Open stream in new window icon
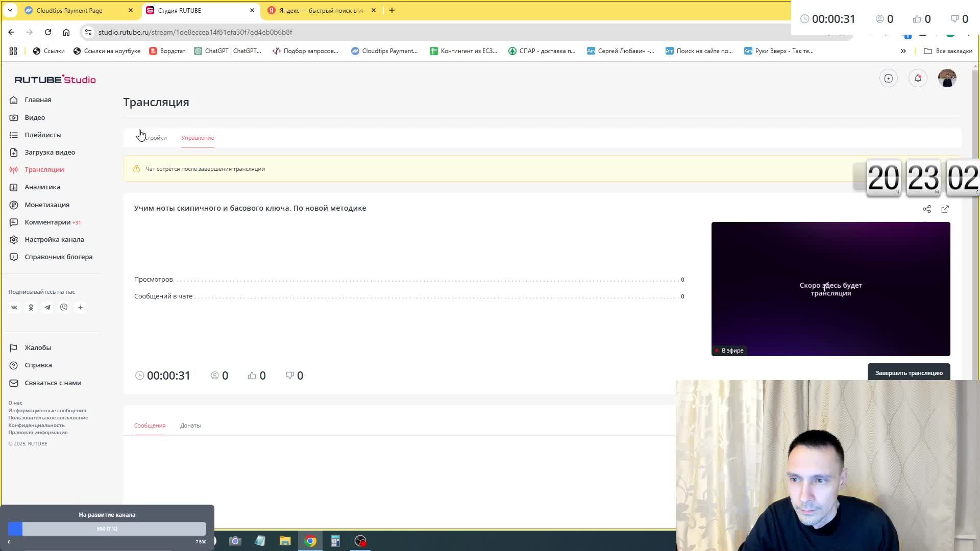The height and width of the screenshot is (551, 980). 945,209
